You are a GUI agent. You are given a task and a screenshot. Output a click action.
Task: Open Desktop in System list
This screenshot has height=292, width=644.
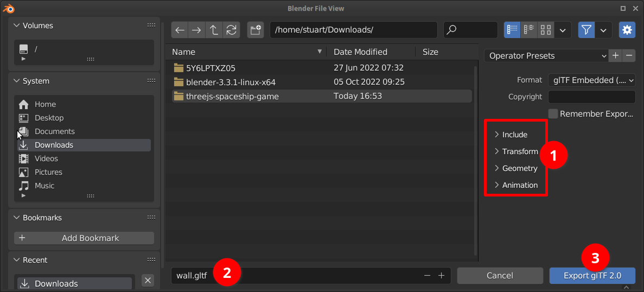tap(84, 118)
